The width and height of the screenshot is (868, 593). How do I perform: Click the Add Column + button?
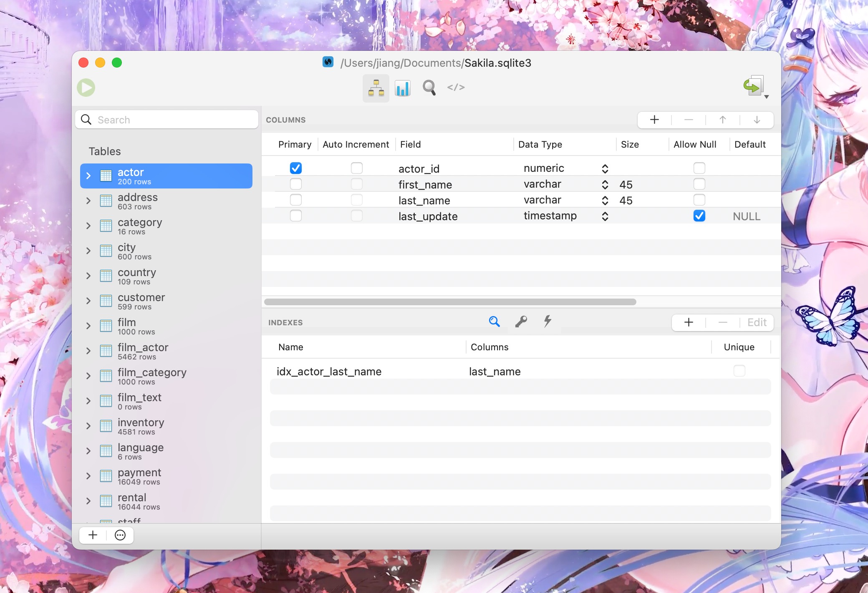tap(654, 119)
